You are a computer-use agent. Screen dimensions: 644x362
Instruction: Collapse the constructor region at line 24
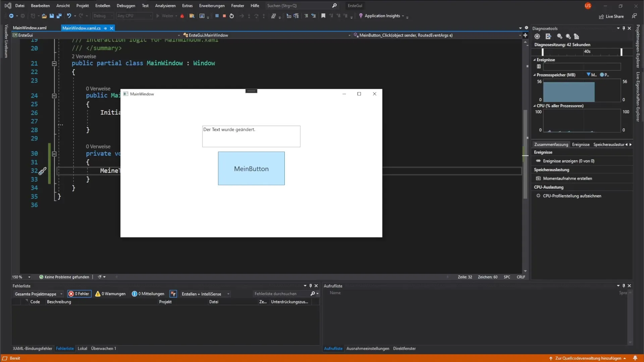(x=54, y=96)
